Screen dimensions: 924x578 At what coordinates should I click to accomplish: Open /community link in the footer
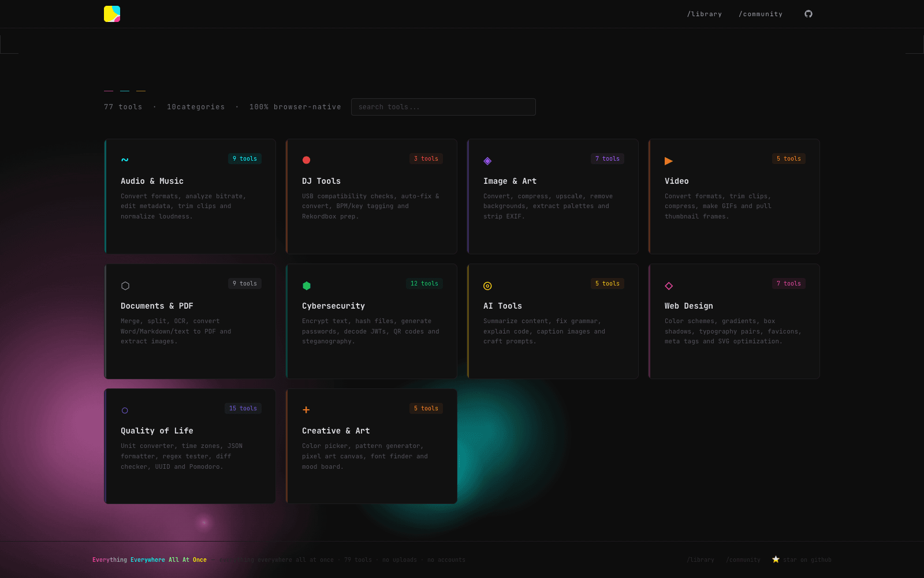click(743, 560)
